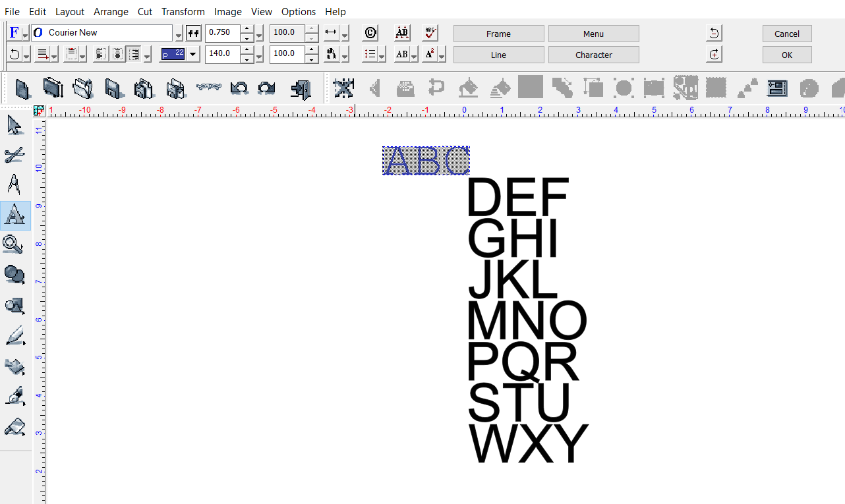
Task: Click the Line button
Action: (x=499, y=55)
